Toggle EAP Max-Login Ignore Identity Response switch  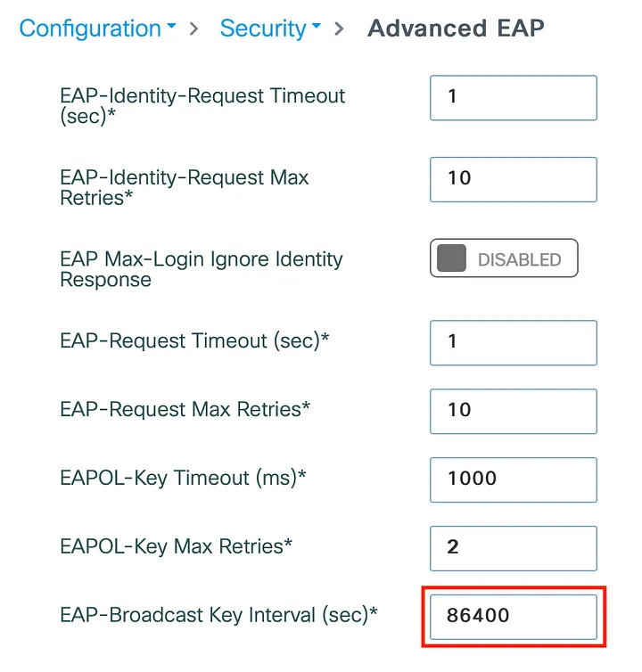504,259
